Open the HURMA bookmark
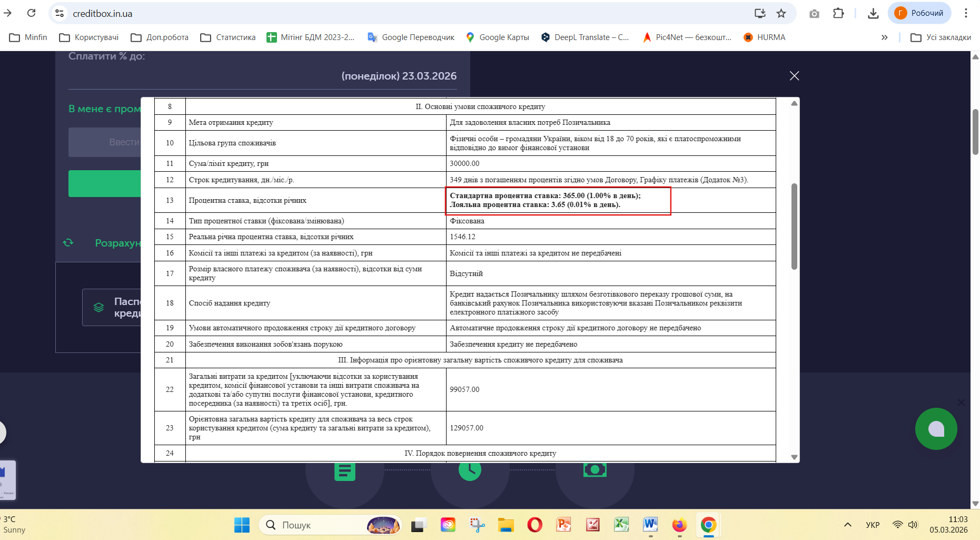The height and width of the screenshot is (540, 980). 764,37
